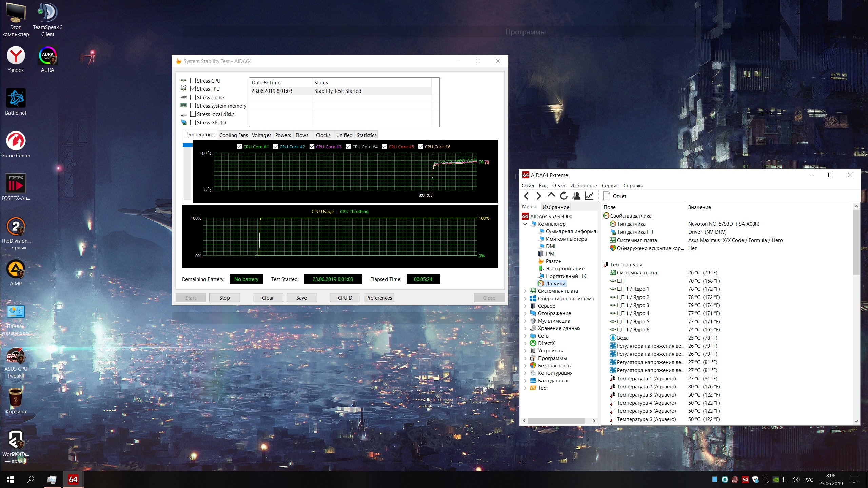Uncheck the Stress FPU checkbox

[193, 89]
